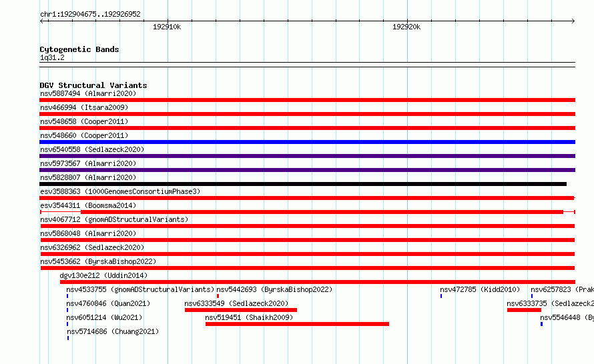Click the ruler's left arrow end
Screen dimensions: 594x364
[41, 21]
